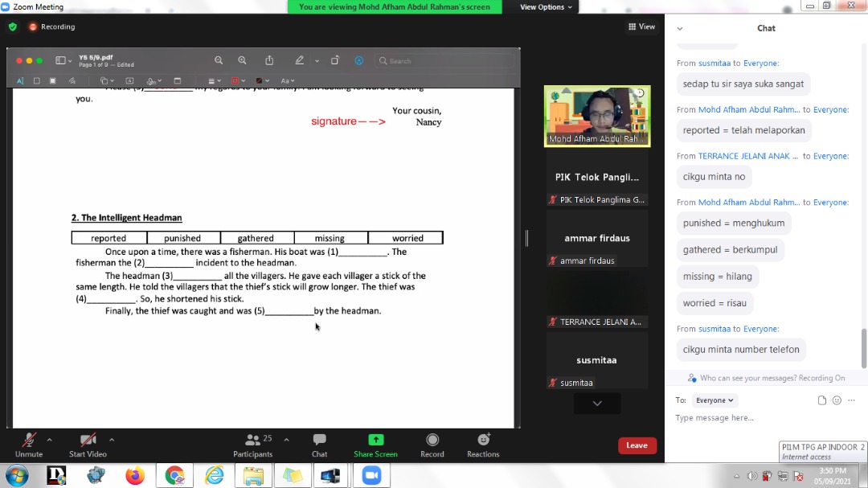
Task: Open the View layout menu
Action: pos(641,27)
